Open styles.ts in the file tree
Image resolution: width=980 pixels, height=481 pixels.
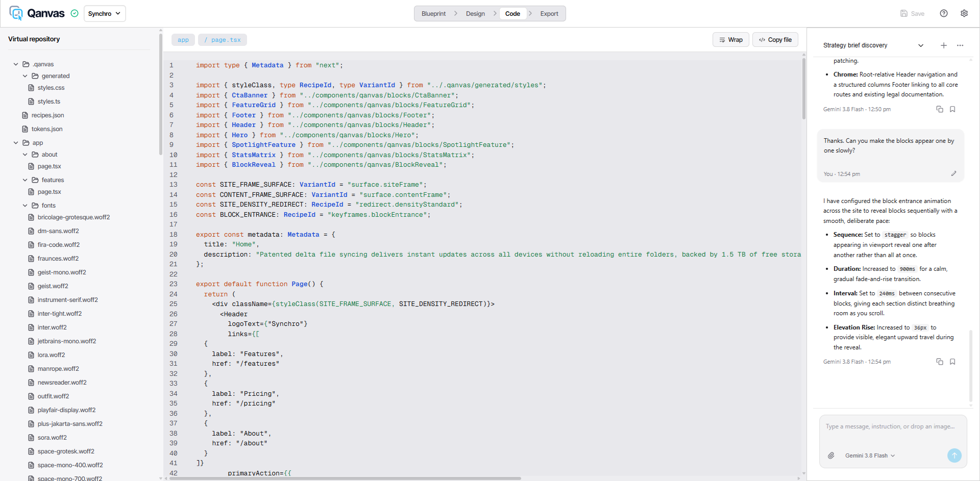click(49, 102)
